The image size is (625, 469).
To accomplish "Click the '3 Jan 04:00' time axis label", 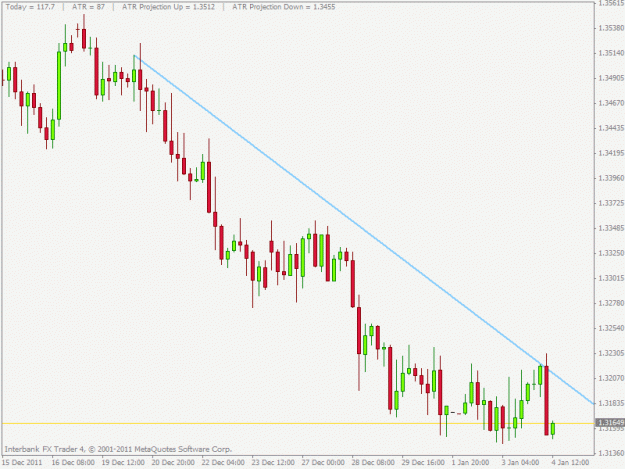I will tap(520, 463).
